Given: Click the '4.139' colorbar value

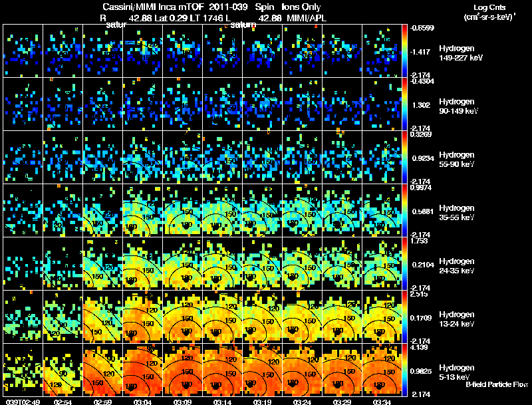Looking at the screenshot, I should pyautogui.click(x=419, y=347).
